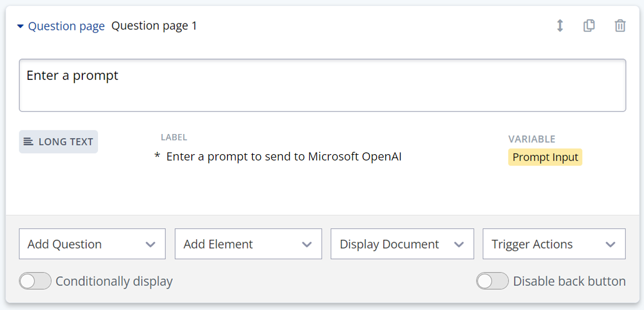
Task: Click the long text lines icon
Action: pos(28,141)
